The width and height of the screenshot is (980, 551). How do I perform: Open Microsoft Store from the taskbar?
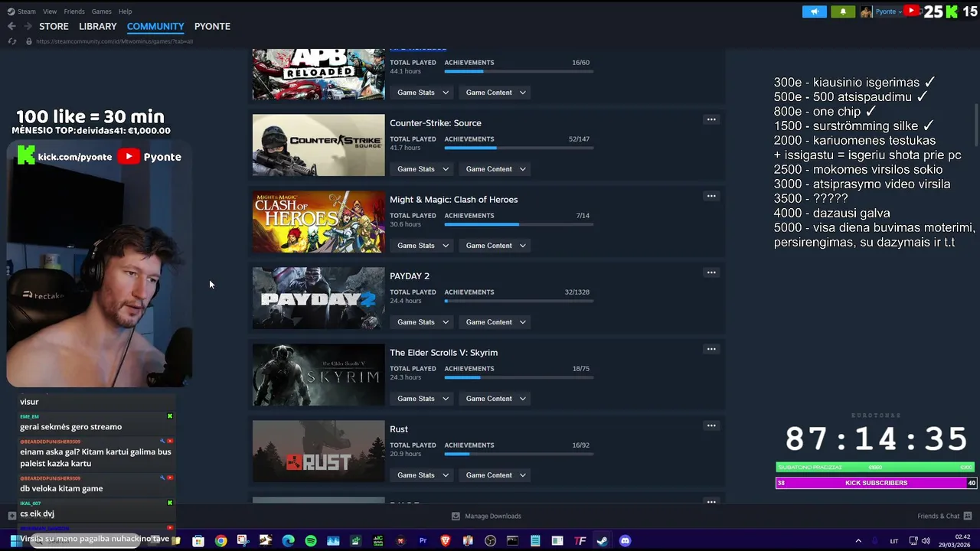(198, 541)
